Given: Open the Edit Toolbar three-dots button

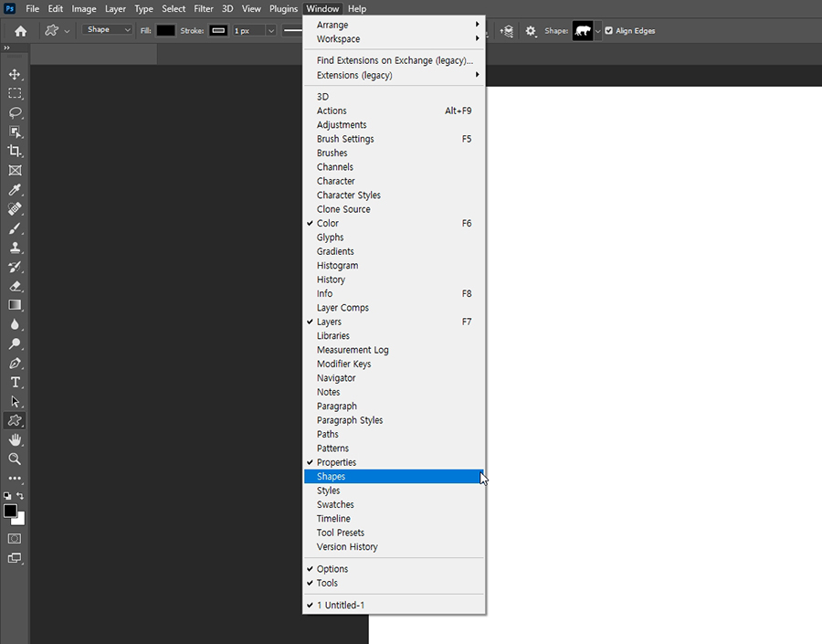Looking at the screenshot, I should 15,479.
